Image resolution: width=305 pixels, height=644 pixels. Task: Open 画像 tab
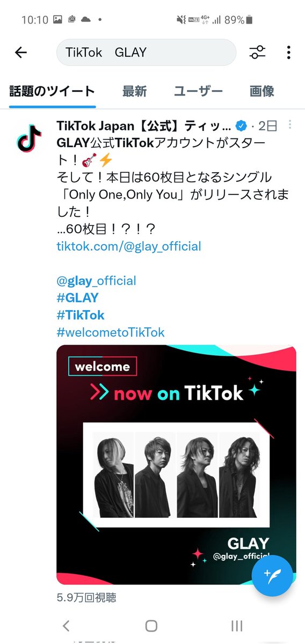(262, 91)
